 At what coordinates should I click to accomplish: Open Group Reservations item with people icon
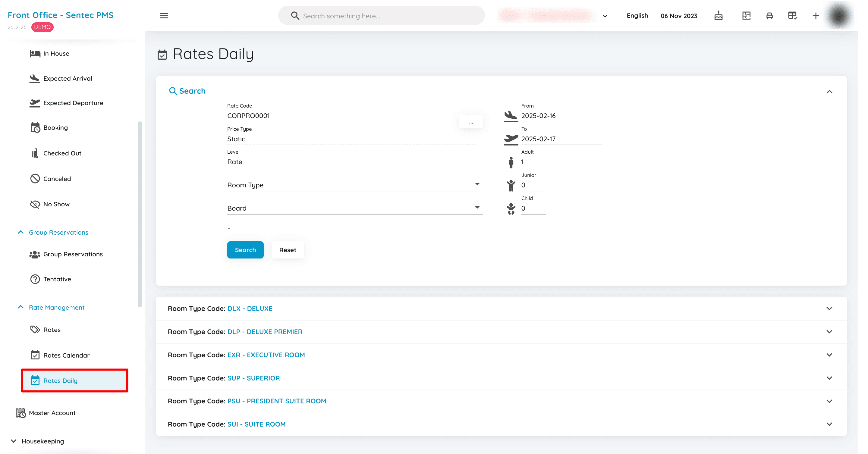(66, 254)
